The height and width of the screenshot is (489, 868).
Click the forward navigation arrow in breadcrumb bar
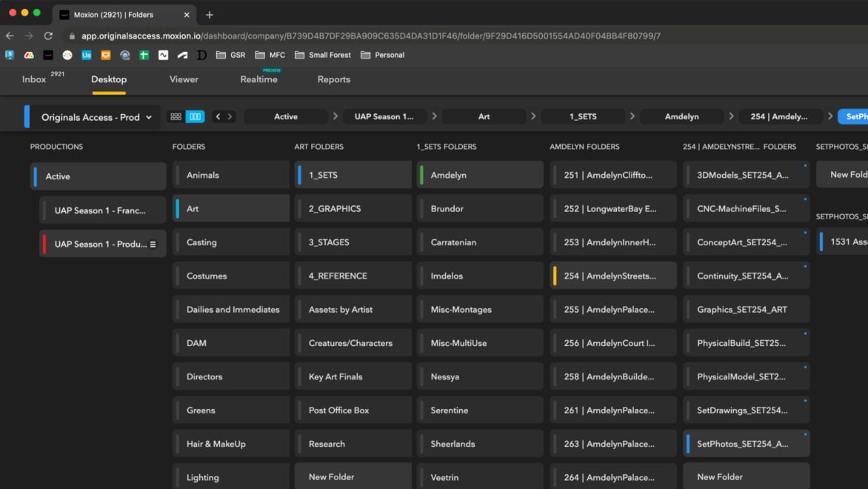point(230,117)
